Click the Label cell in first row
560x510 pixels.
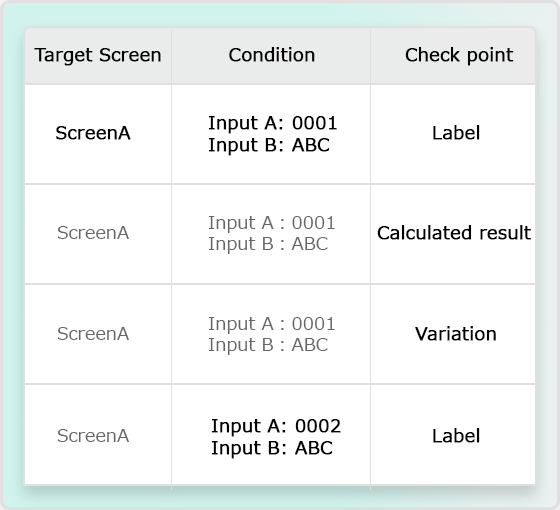(453, 134)
